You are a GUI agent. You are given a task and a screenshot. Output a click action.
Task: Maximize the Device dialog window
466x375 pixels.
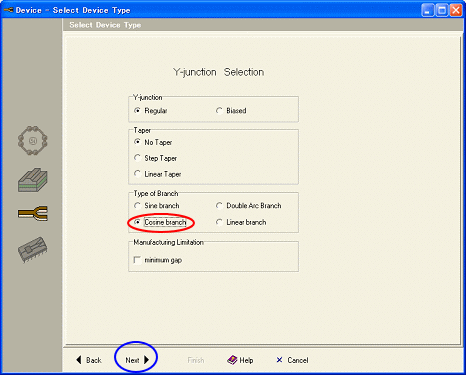[442, 10]
